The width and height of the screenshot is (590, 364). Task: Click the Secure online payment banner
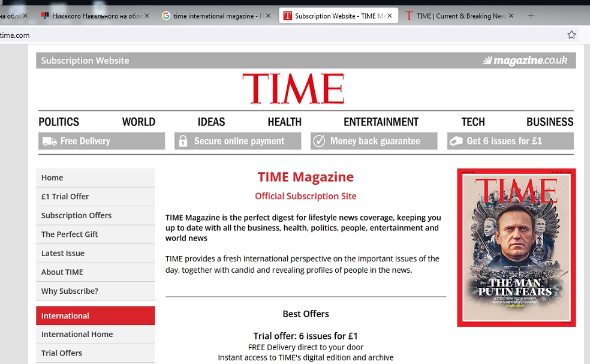237,141
